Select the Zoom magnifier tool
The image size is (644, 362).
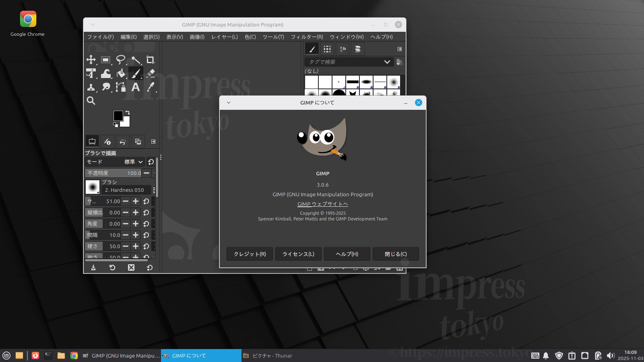pyautogui.click(x=91, y=101)
